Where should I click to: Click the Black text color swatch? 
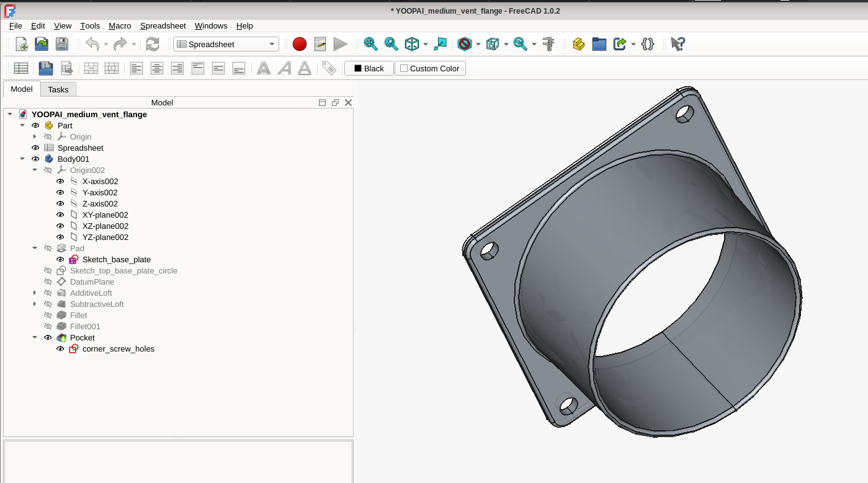pos(369,68)
